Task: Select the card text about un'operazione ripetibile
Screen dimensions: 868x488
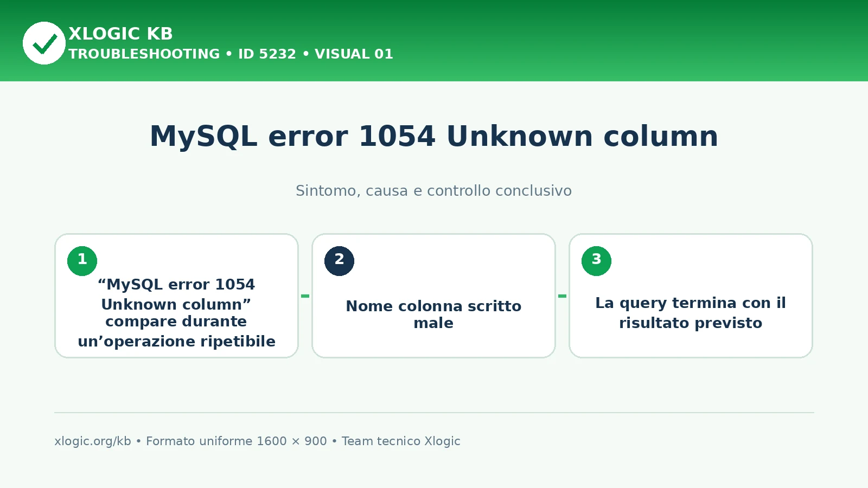Action: (176, 313)
